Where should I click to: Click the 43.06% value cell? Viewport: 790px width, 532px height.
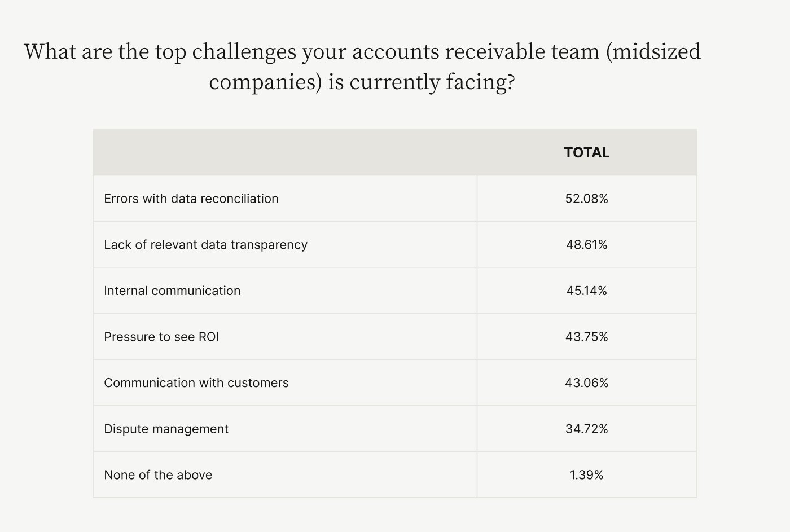587,383
